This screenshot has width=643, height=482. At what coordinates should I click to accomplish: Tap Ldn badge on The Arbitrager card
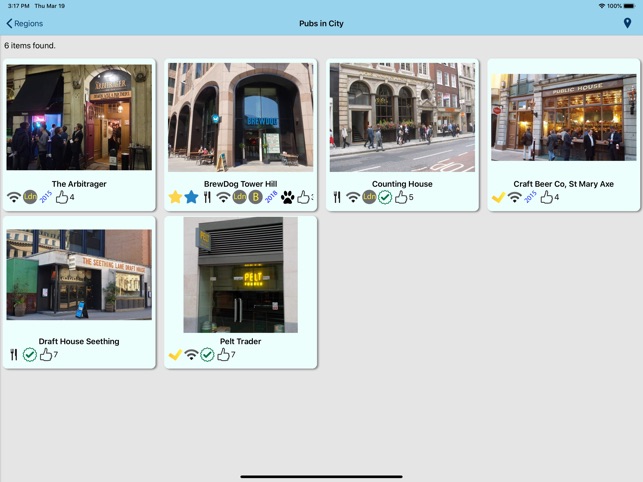coord(30,197)
